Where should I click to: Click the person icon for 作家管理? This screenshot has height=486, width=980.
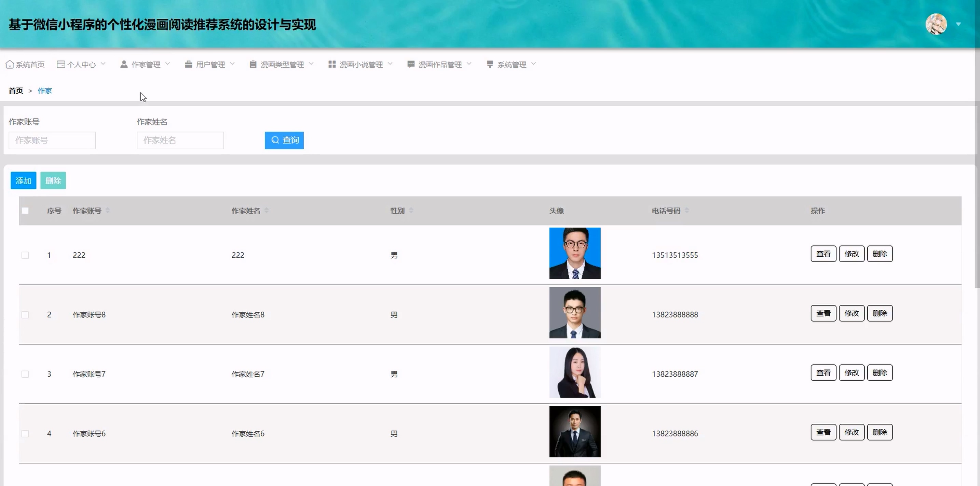point(124,64)
